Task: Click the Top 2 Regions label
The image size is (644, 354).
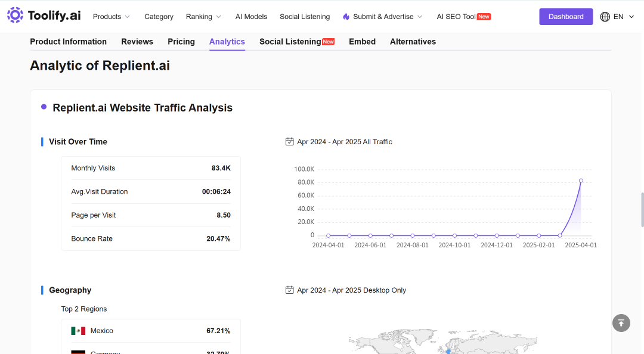Action: click(x=84, y=309)
